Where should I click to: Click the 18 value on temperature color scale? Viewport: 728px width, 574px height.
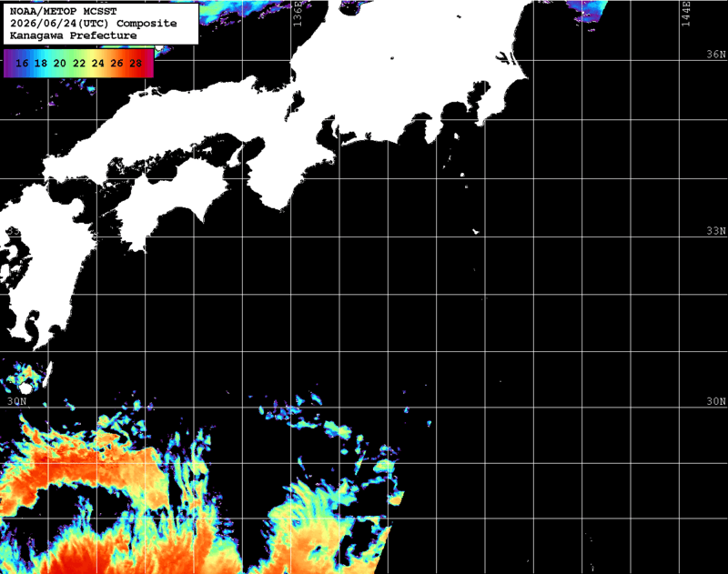pos(41,63)
